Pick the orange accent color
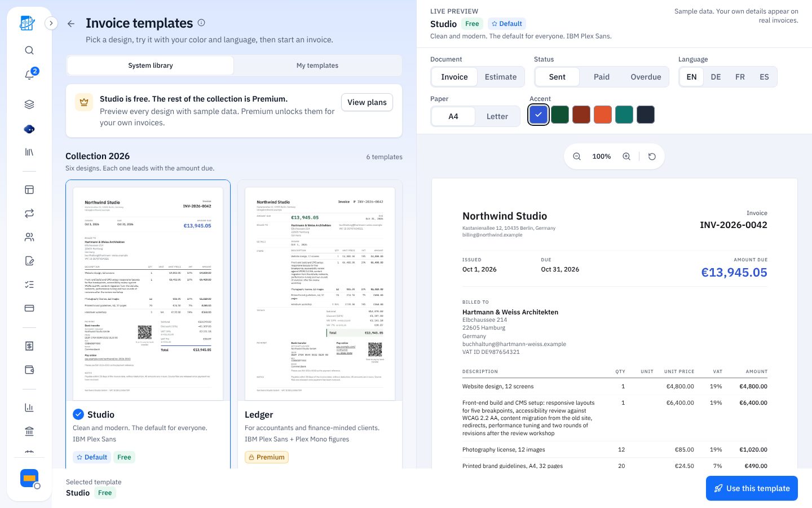Viewport: 812px width, 508px height. 603,115
